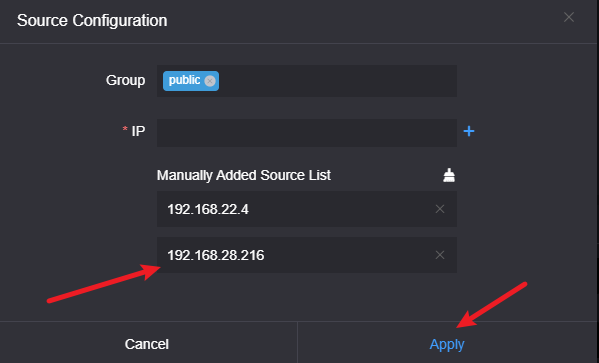Cancel the source configuration
The height and width of the screenshot is (363, 599).
click(x=147, y=344)
